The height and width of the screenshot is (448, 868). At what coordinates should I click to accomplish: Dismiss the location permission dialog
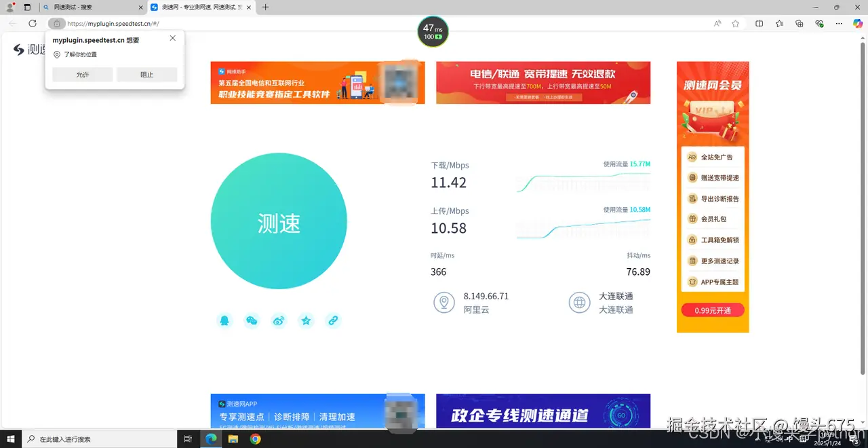tap(172, 38)
